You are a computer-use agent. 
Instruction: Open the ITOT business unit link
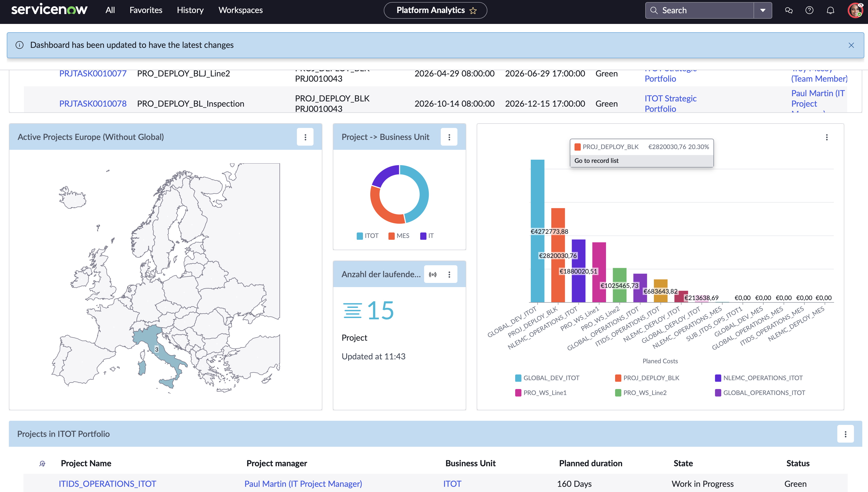click(x=452, y=484)
